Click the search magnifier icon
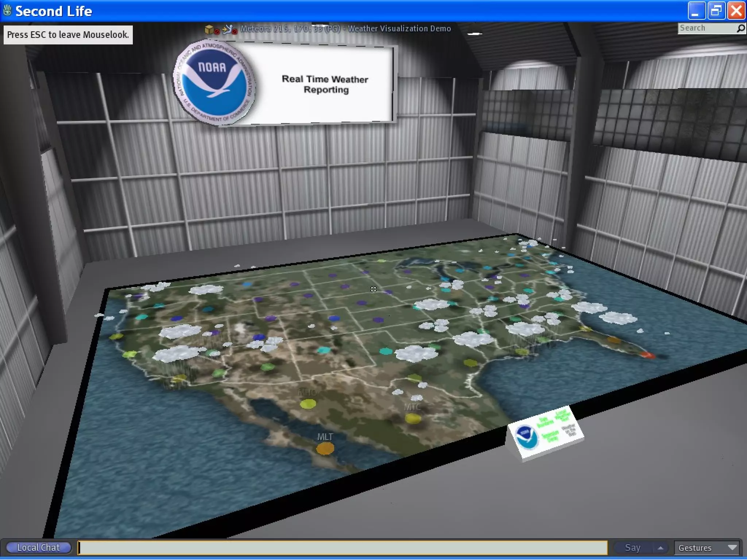This screenshot has height=560, width=747. coord(740,28)
